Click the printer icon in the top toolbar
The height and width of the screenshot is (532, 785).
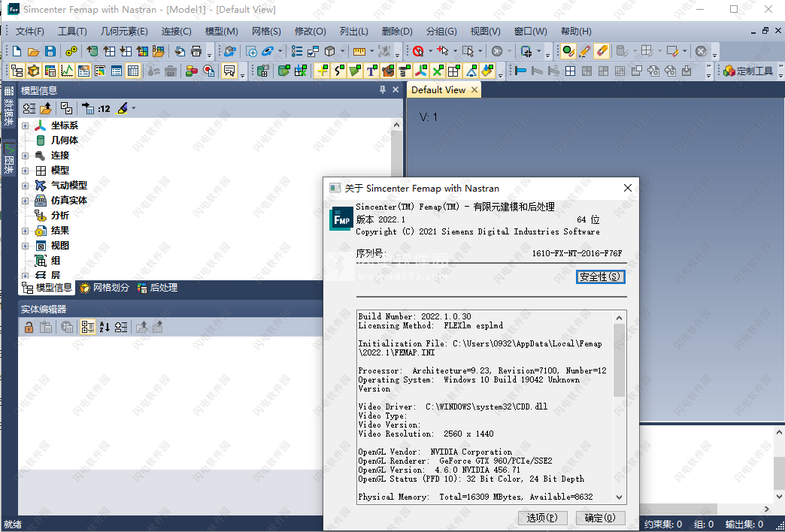[196, 51]
